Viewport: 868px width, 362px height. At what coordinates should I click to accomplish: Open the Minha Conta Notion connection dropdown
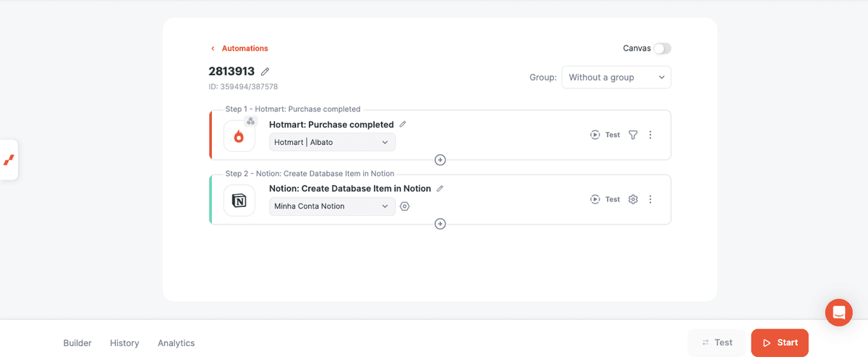(332, 206)
